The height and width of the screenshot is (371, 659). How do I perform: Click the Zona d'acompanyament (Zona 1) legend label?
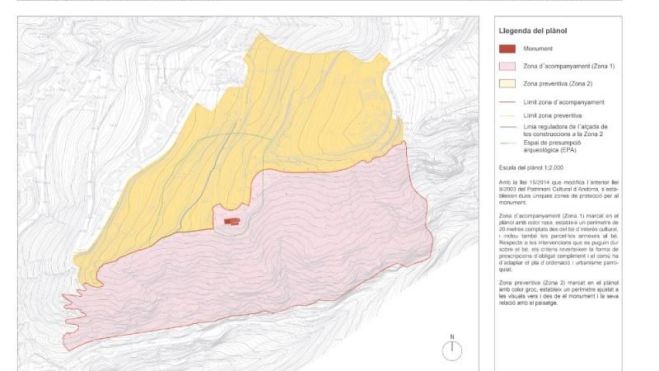click(569, 66)
